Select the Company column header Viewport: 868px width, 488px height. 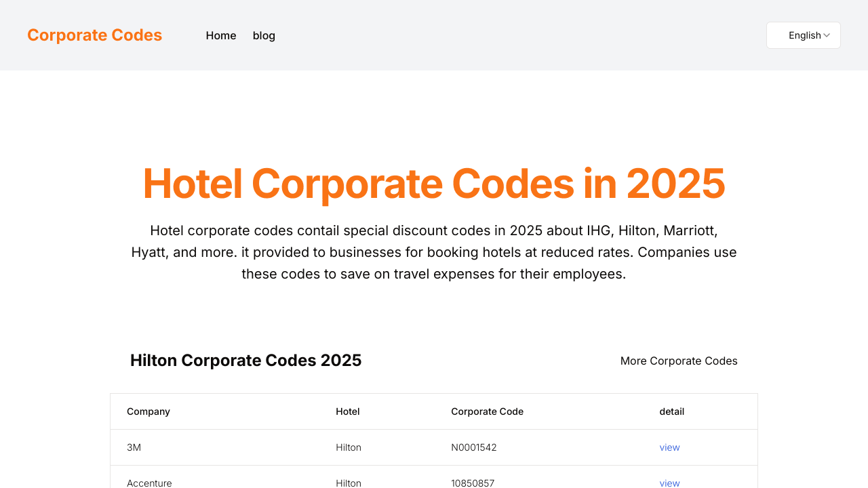point(148,411)
